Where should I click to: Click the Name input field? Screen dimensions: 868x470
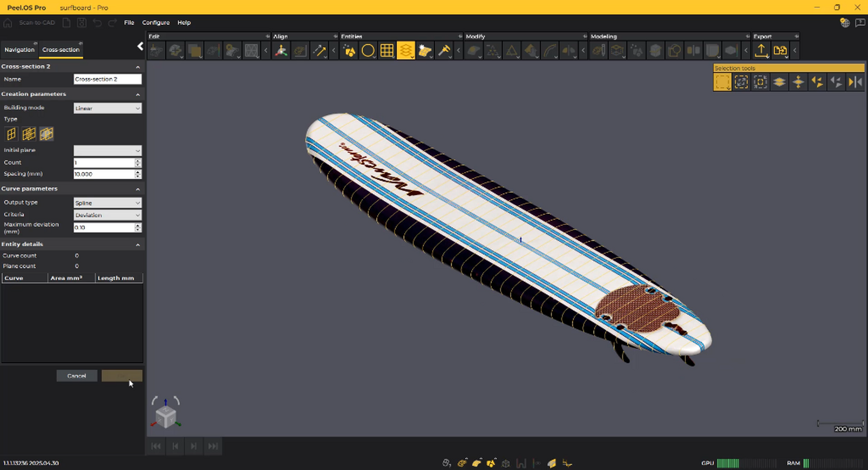pyautogui.click(x=107, y=79)
